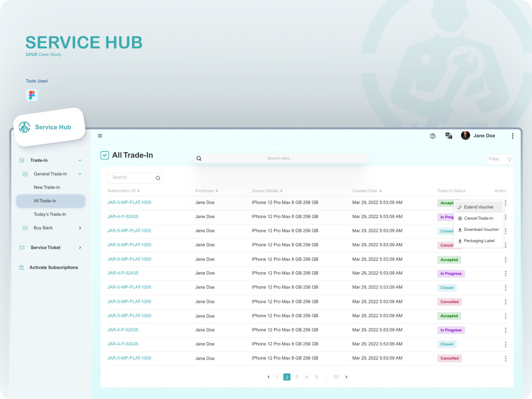532x399 pixels.
Task: Go to previous page arrow
Action: [x=268, y=377]
